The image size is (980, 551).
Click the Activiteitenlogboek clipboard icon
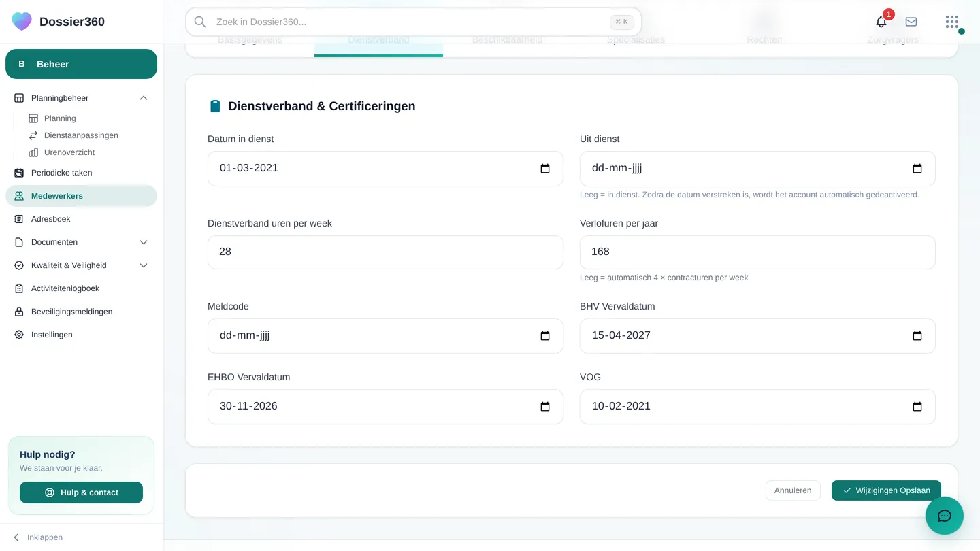point(19,288)
